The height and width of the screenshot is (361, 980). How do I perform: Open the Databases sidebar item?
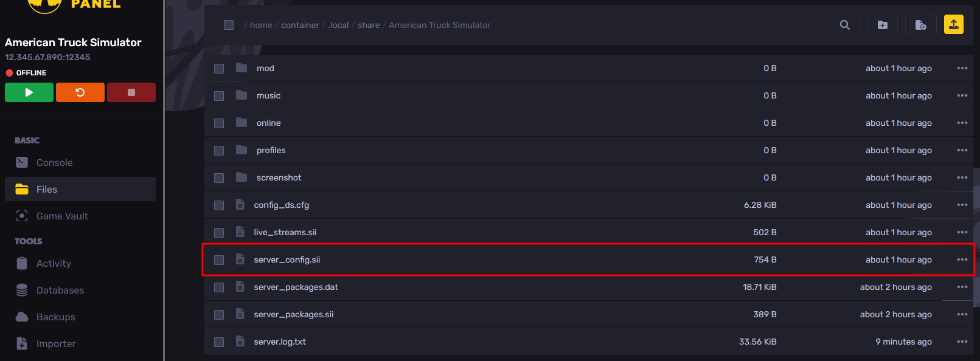click(x=60, y=291)
